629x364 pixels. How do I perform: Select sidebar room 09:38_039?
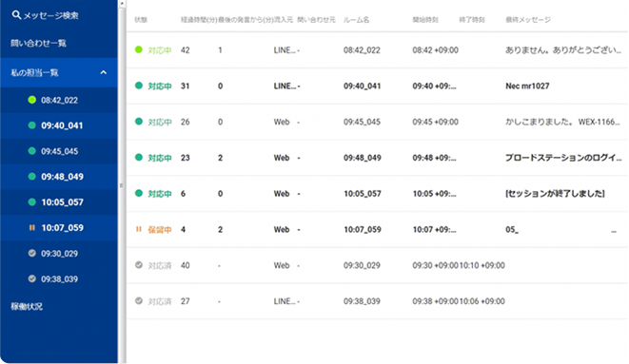59,279
